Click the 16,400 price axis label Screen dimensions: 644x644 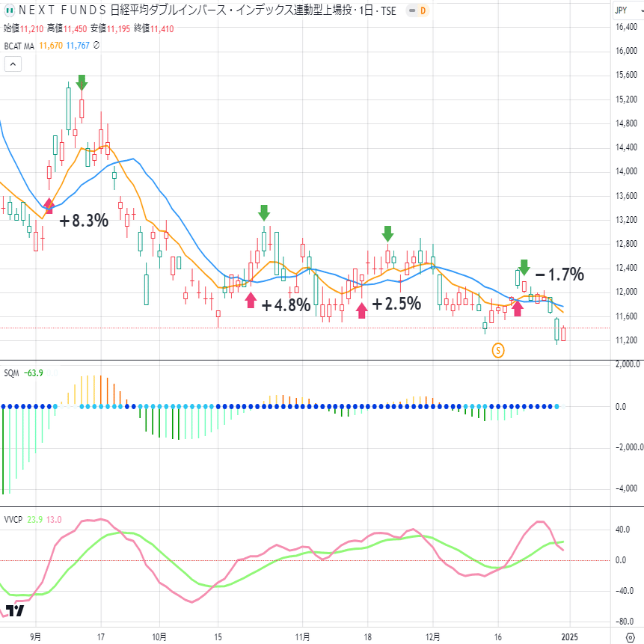tap(626, 27)
